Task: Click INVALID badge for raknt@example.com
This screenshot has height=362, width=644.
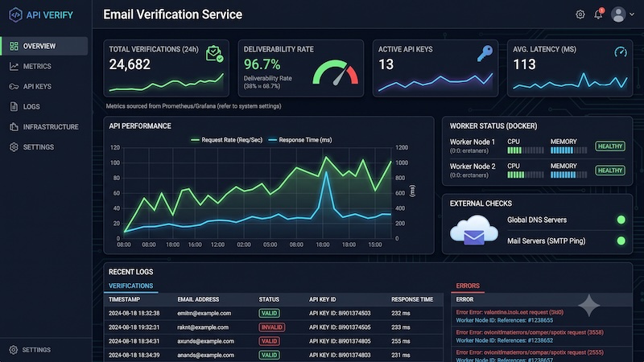Action: pos(272,327)
